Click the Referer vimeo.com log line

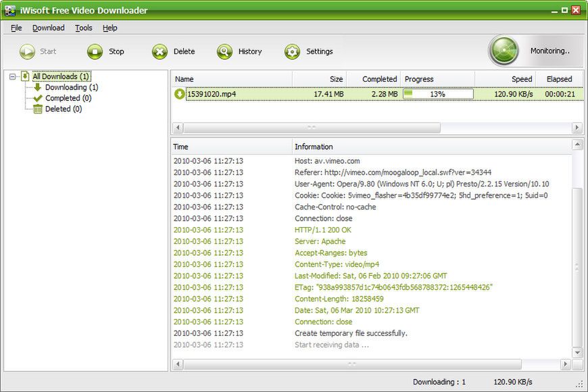pos(393,172)
